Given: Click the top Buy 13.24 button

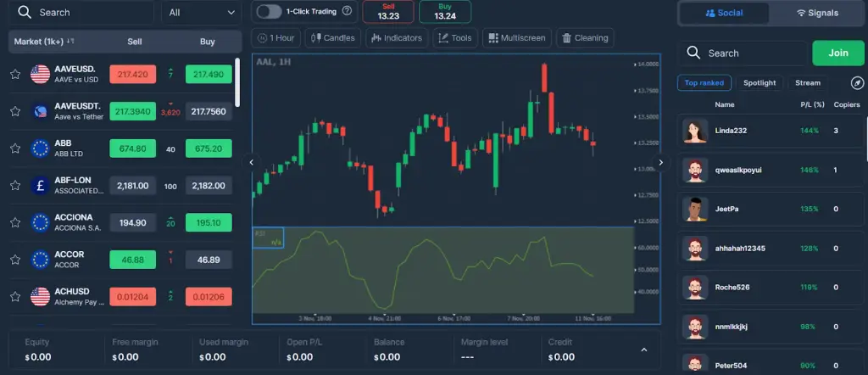Looking at the screenshot, I should pos(445,12).
